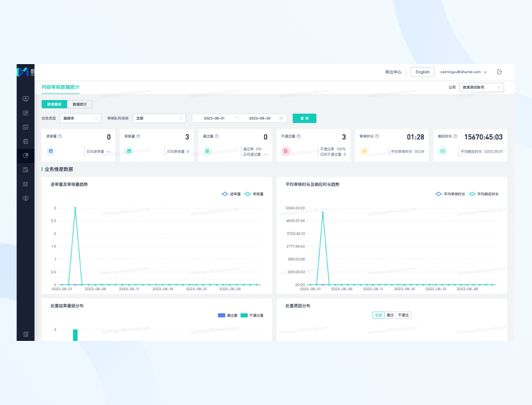
Task: Toggle the 平均审核时长 legend series
Action: pyautogui.click(x=450, y=194)
